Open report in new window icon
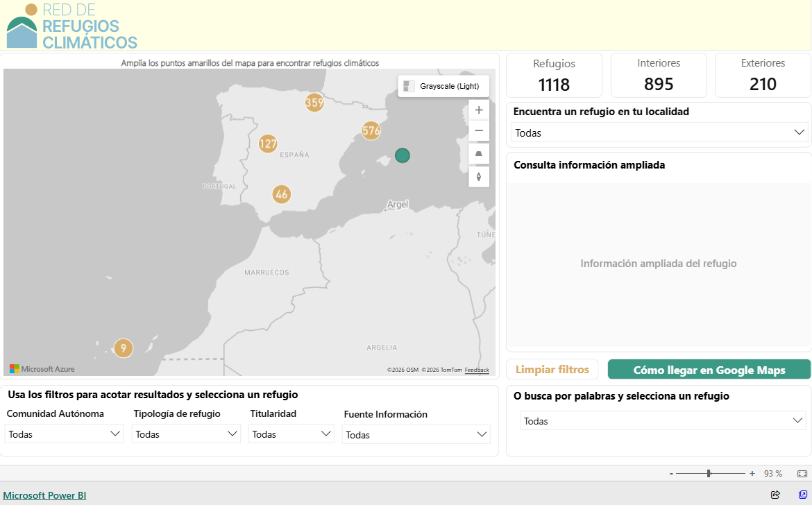Screen dimensions: 812x505 [803, 495]
